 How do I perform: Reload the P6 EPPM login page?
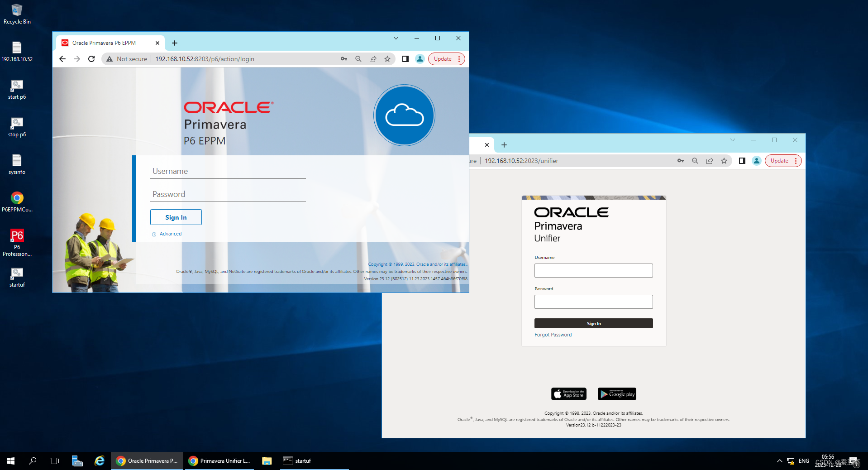tap(91, 59)
